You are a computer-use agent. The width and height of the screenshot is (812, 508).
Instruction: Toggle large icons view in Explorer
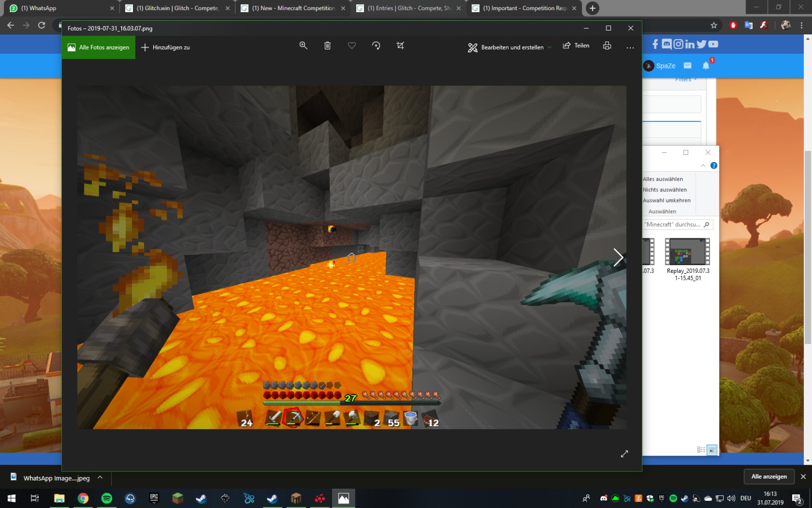pos(712,450)
